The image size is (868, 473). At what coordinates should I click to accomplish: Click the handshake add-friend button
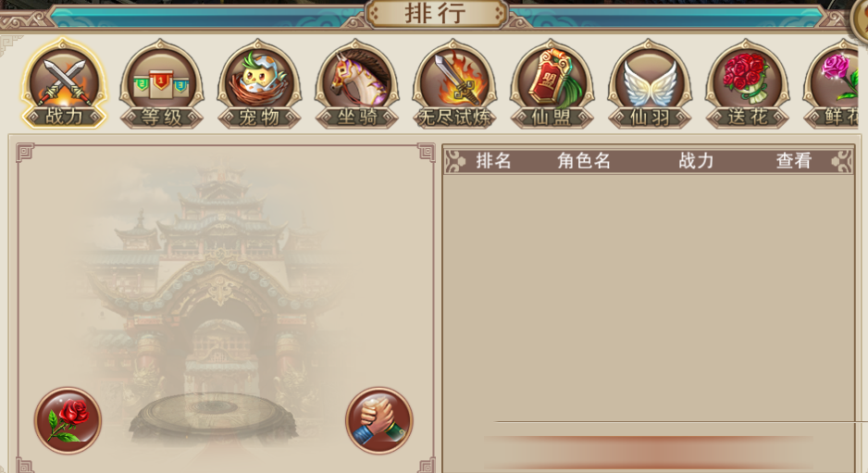coord(379,420)
